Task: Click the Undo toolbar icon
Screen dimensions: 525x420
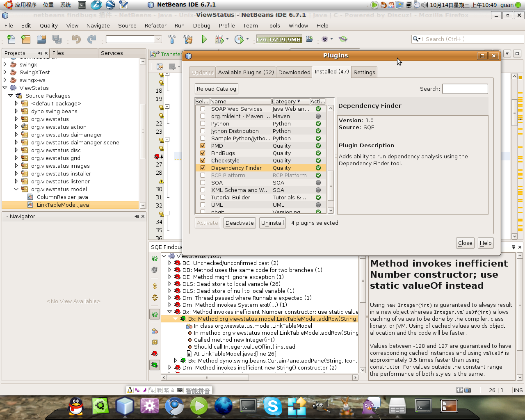Action: (76, 39)
